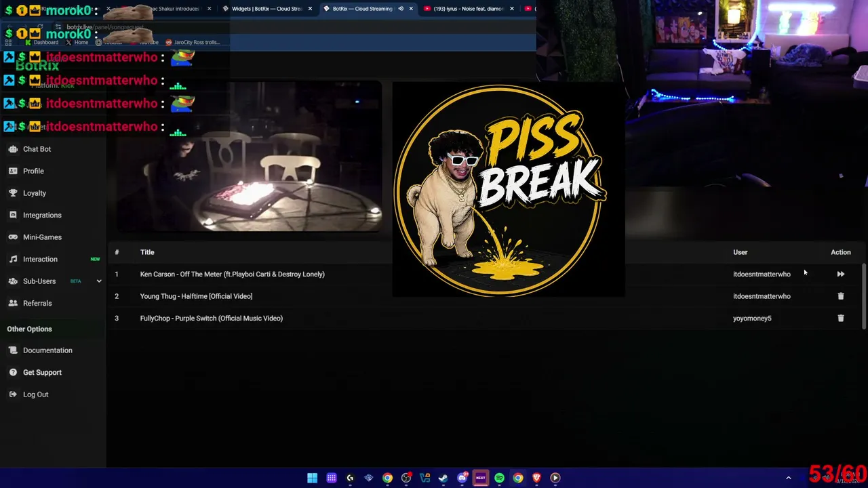Open the Chat Bot menu item

[37, 149]
